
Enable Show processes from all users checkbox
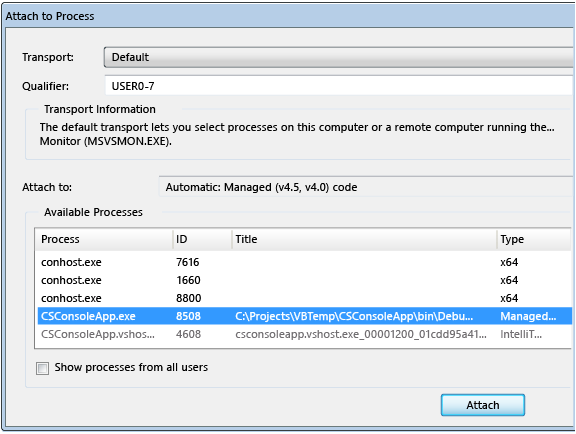point(43,368)
